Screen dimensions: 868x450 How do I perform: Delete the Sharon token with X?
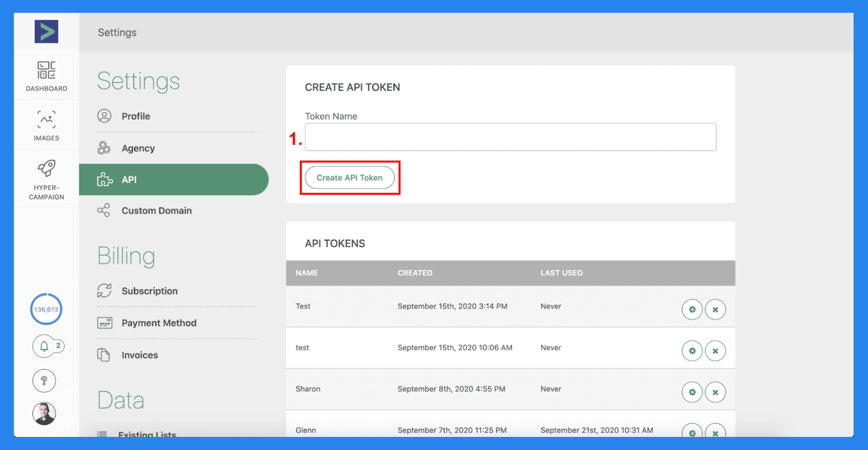(716, 392)
